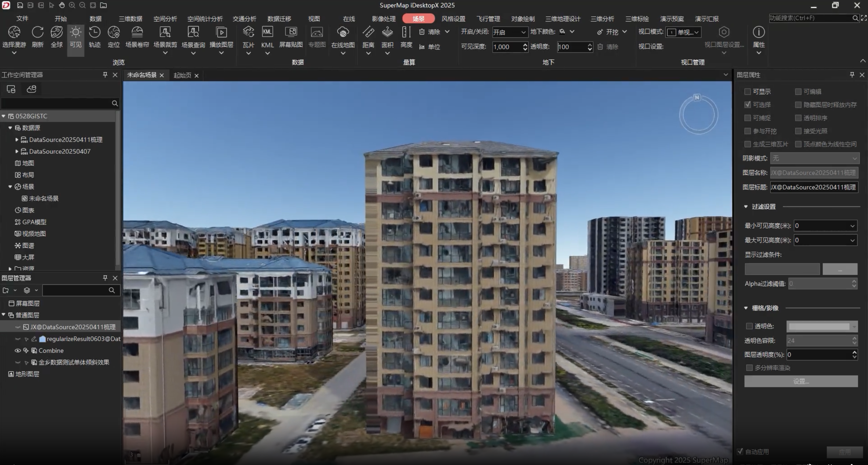Enable the 可捕捉 checkbox
Image resolution: width=868 pixels, height=465 pixels.
(747, 118)
